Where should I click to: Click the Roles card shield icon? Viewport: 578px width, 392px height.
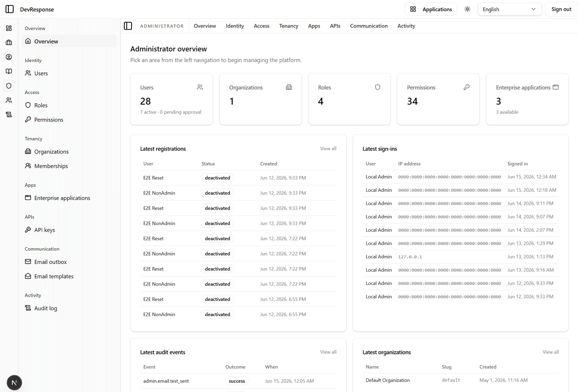pyautogui.click(x=378, y=87)
